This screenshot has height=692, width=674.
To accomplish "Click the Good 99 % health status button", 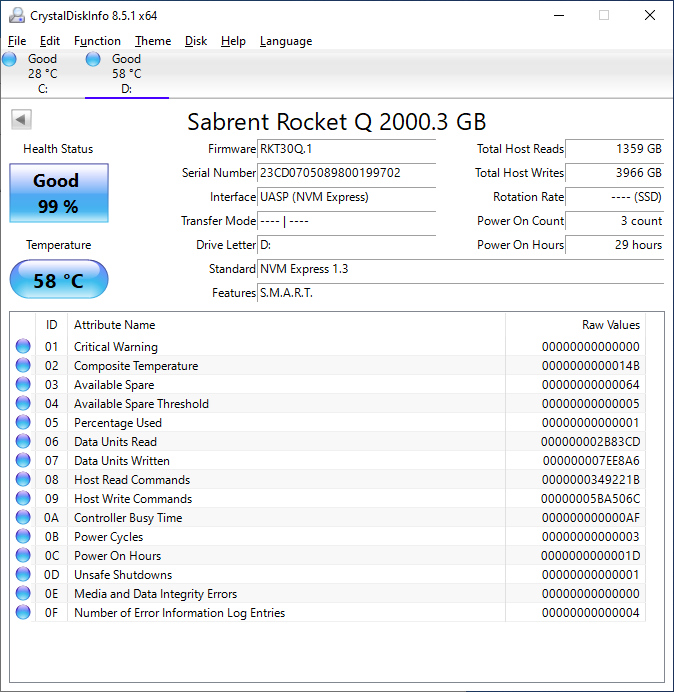I will 58,193.
